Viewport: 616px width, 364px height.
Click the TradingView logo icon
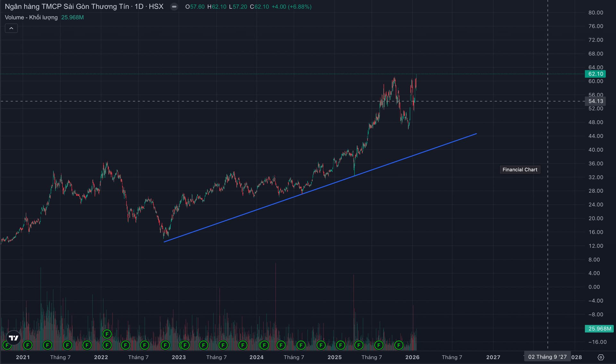[13, 338]
